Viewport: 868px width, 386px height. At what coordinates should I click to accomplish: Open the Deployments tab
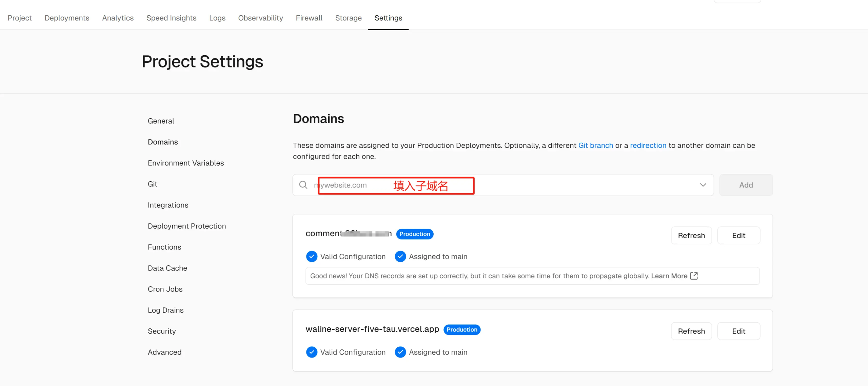pos(67,18)
